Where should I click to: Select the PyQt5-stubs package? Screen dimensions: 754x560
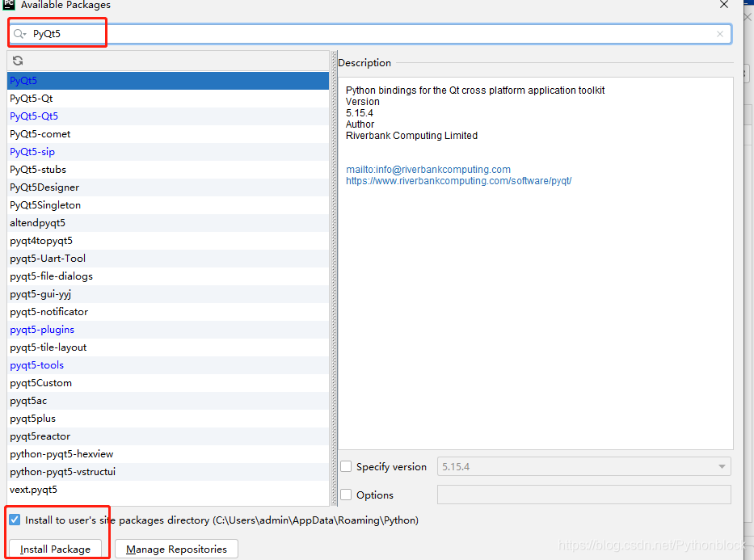pos(168,169)
